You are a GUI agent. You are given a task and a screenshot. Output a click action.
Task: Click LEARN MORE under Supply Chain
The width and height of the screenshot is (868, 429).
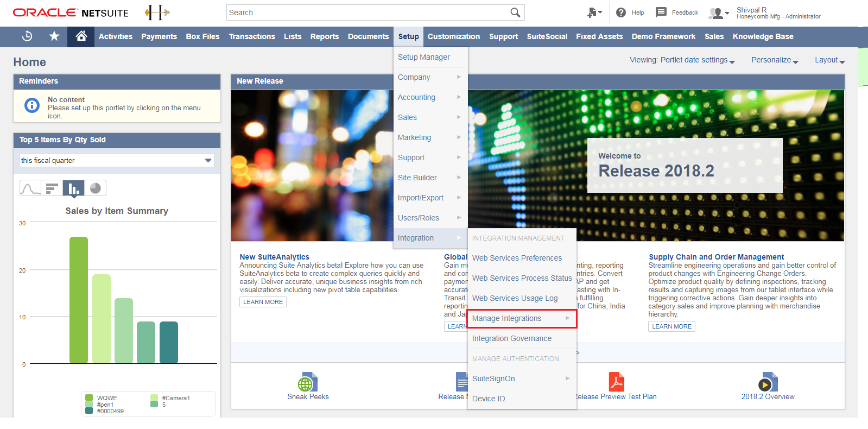[x=671, y=326]
